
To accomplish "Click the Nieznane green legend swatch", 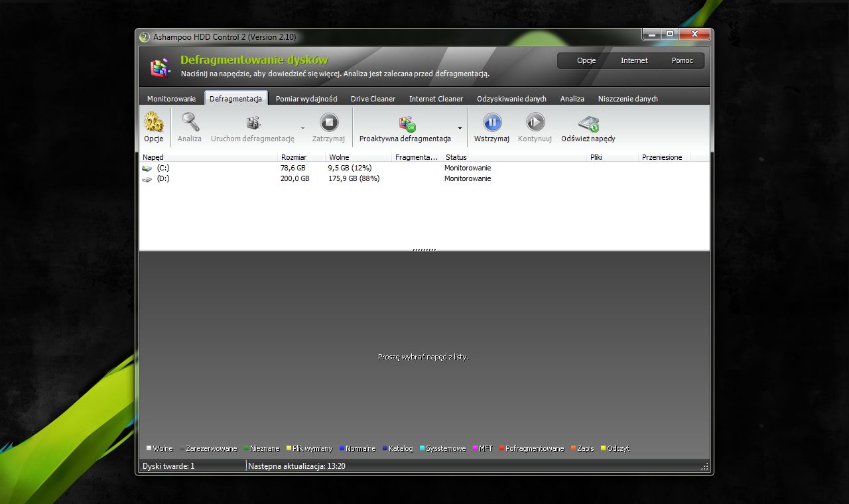I will [x=247, y=449].
